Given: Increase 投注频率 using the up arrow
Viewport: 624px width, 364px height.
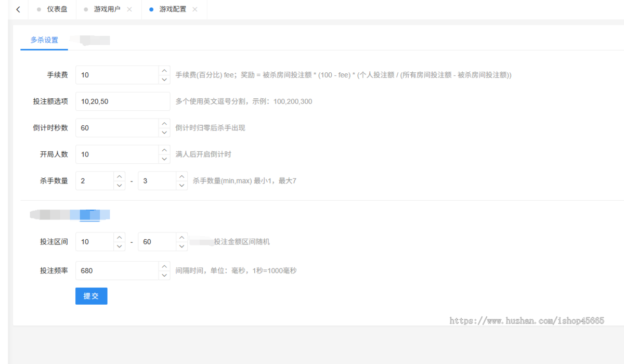Looking at the screenshot, I should coord(164,266).
